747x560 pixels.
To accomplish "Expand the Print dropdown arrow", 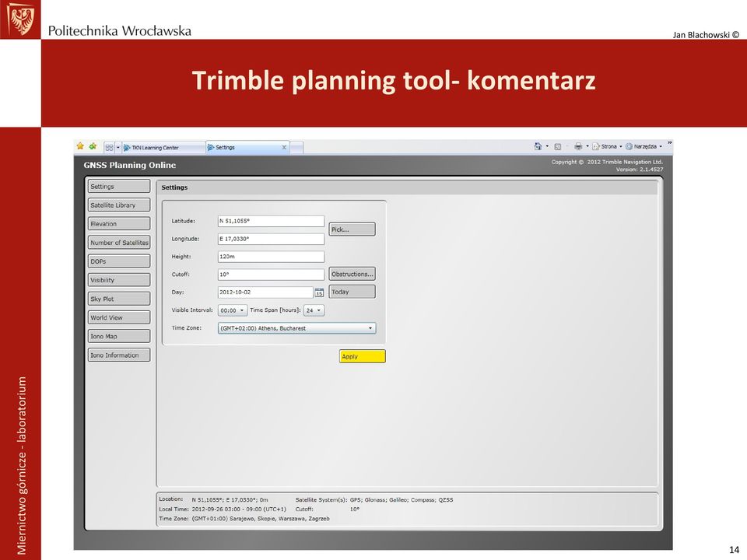I will [x=587, y=147].
